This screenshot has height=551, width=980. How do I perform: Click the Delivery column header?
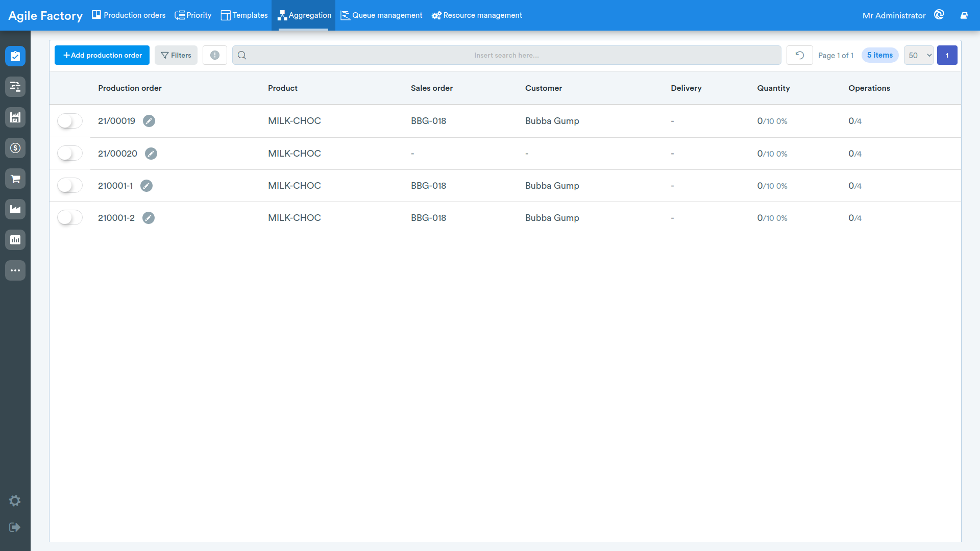(x=686, y=88)
